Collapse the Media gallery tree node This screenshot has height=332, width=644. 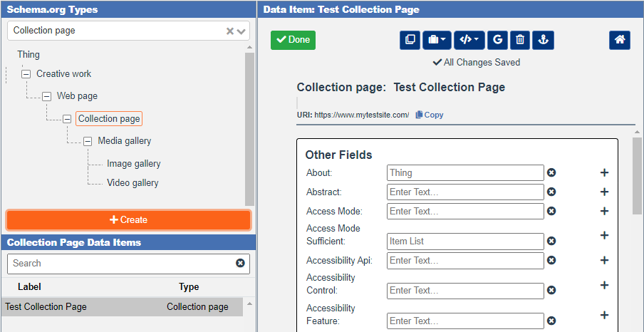pyautogui.click(x=88, y=141)
